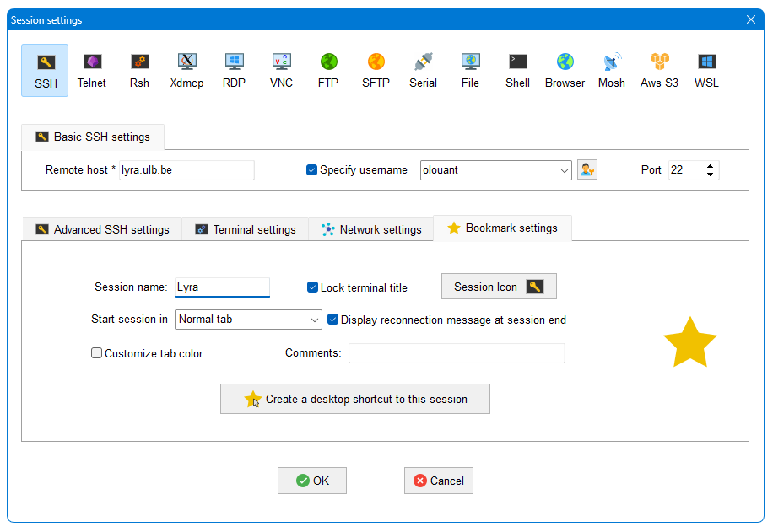The image size is (773, 532).
Task: Pick the SFTP session icon
Action: pos(376,70)
